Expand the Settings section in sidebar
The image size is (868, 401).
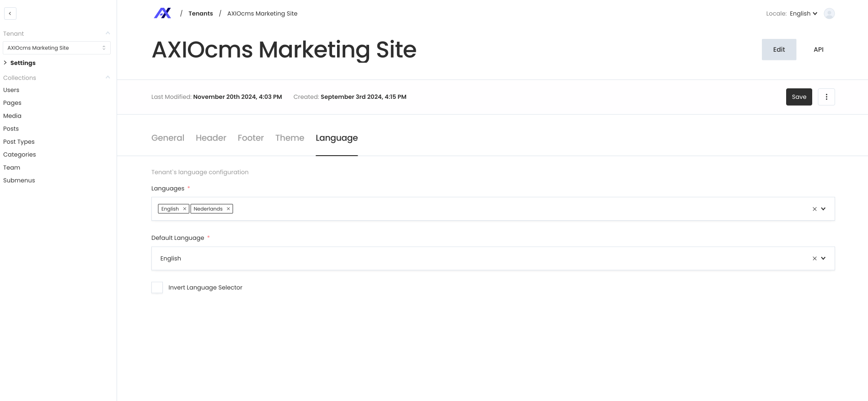pos(22,63)
